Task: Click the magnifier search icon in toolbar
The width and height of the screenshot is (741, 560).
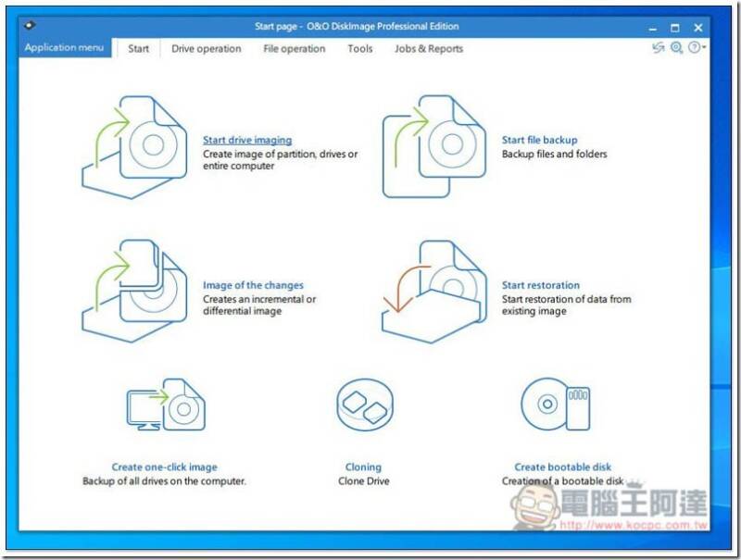Action: (677, 48)
